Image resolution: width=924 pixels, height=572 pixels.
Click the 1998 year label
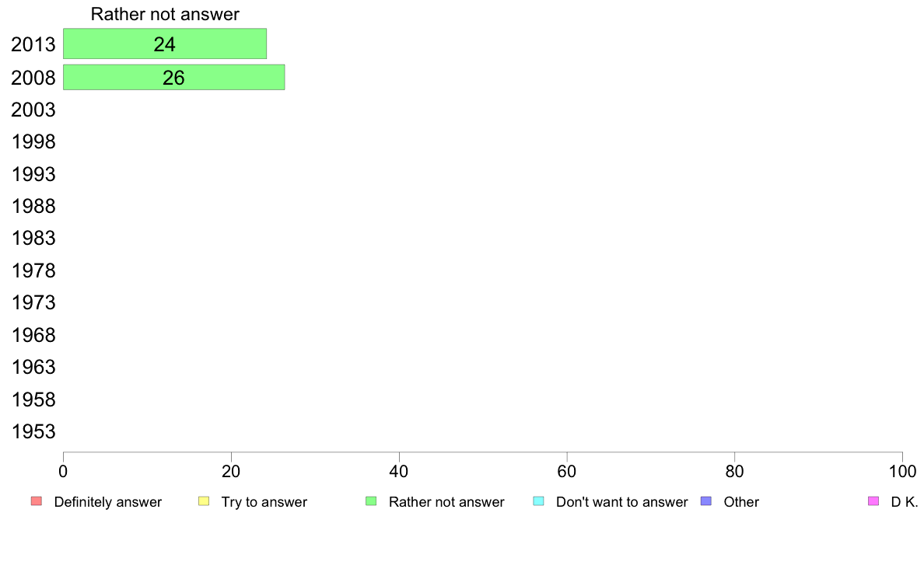click(33, 142)
